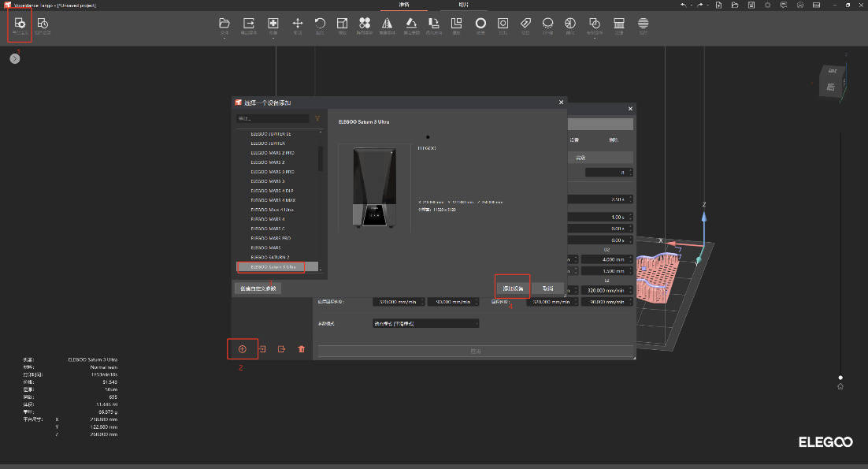Select the mirror triangles tool

click(x=387, y=23)
